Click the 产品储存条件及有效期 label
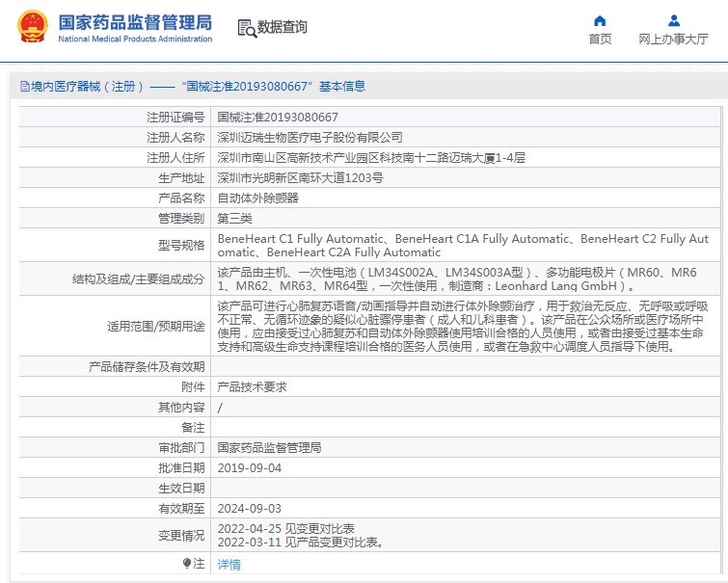728x583 pixels. [x=147, y=367]
